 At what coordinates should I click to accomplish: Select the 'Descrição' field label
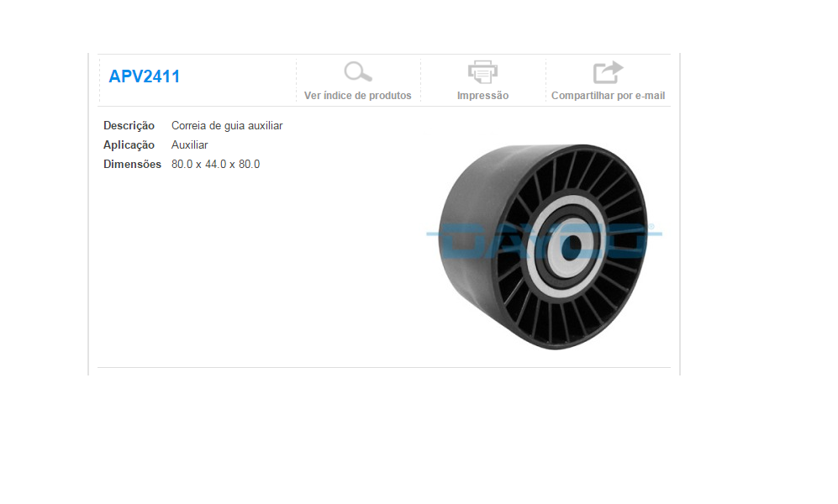(129, 125)
